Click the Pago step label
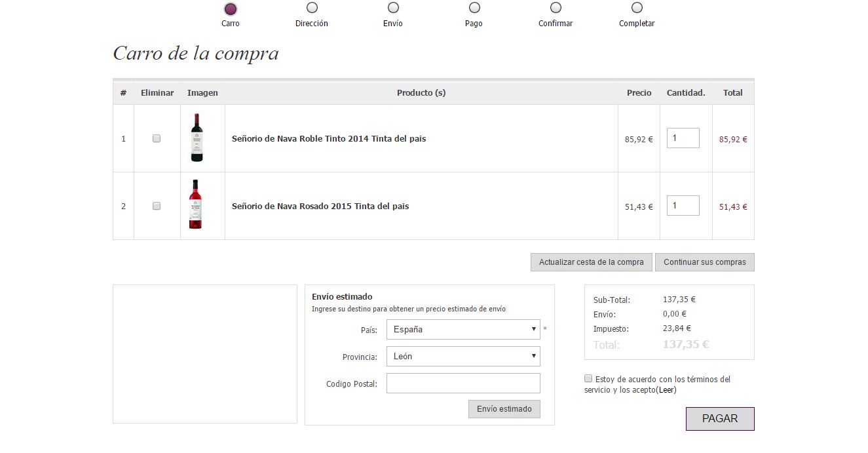Image resolution: width=868 pixels, height=453 pixels. 474,24
